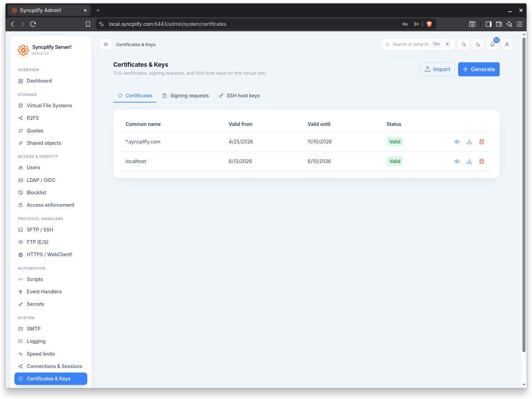Open Event Handlers page
The height and width of the screenshot is (399, 532).
point(51,292)
